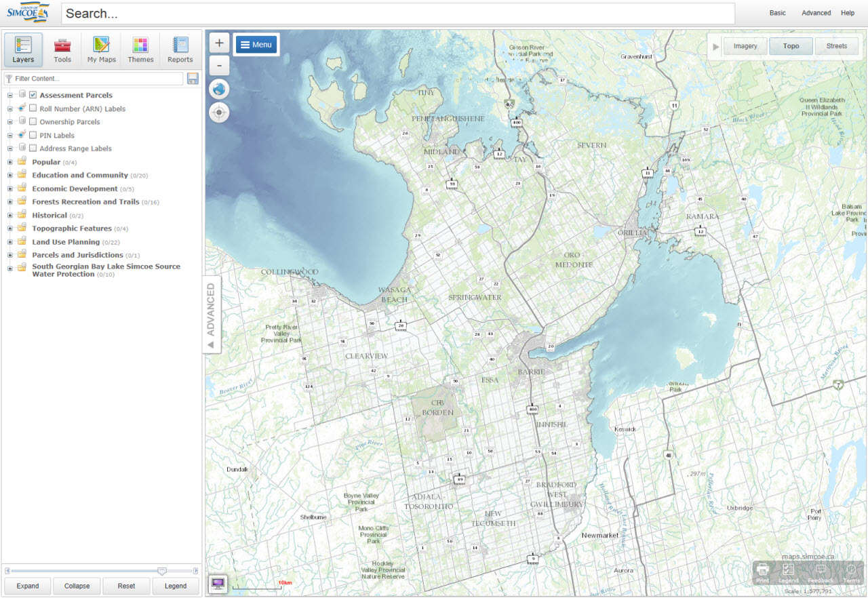Viewport: 868px width, 598px height.
Task: Click the Expand button
Action: click(28, 586)
